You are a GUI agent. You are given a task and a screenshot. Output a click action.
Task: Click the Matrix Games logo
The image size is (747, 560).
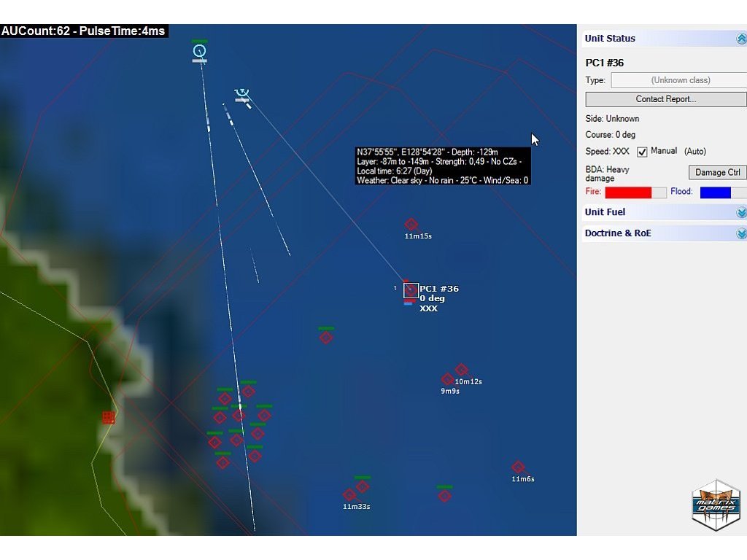tap(716, 505)
